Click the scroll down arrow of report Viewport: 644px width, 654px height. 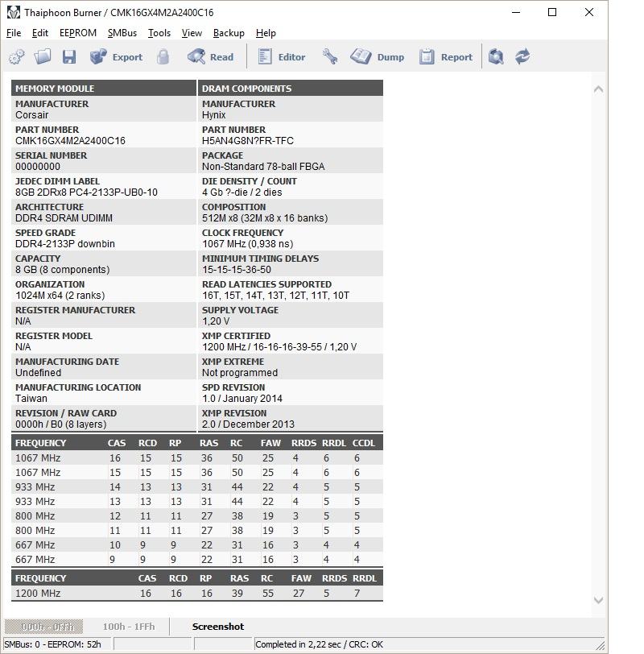(599, 600)
